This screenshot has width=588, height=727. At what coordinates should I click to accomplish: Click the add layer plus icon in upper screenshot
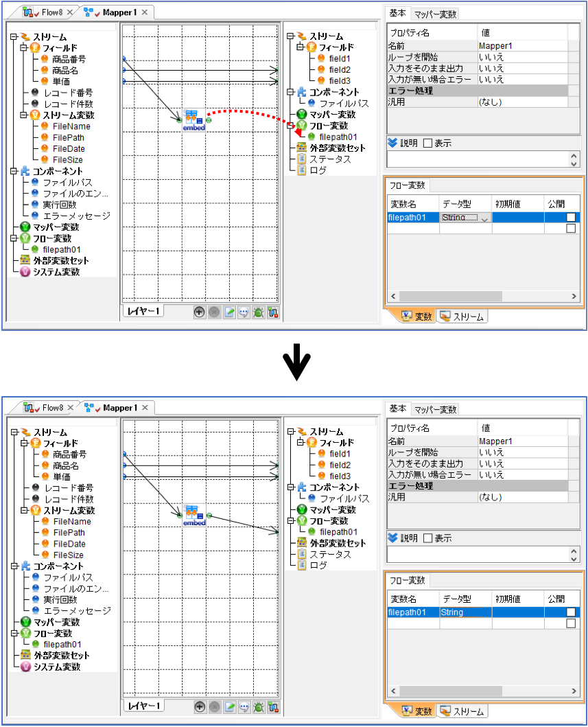coord(199,312)
